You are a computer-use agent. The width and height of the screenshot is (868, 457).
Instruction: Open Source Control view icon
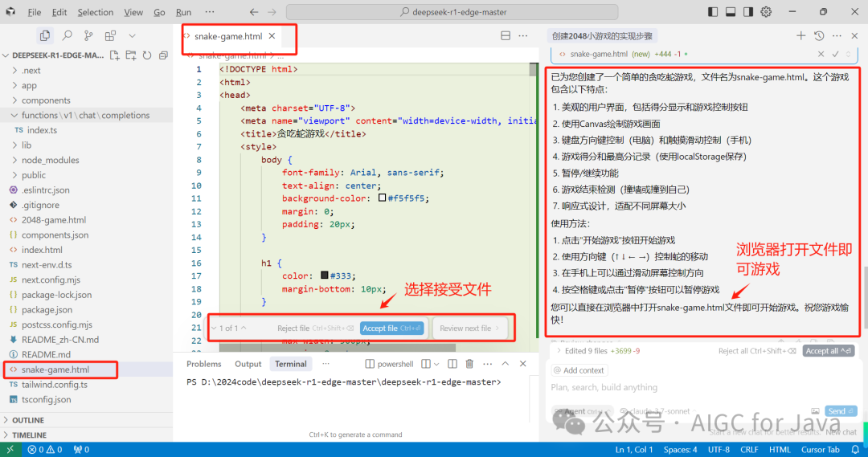click(88, 36)
